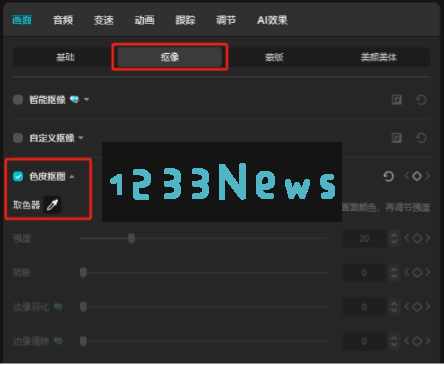Select the 蒙版 sub-tab
This screenshot has width=444, height=365.
click(x=274, y=57)
